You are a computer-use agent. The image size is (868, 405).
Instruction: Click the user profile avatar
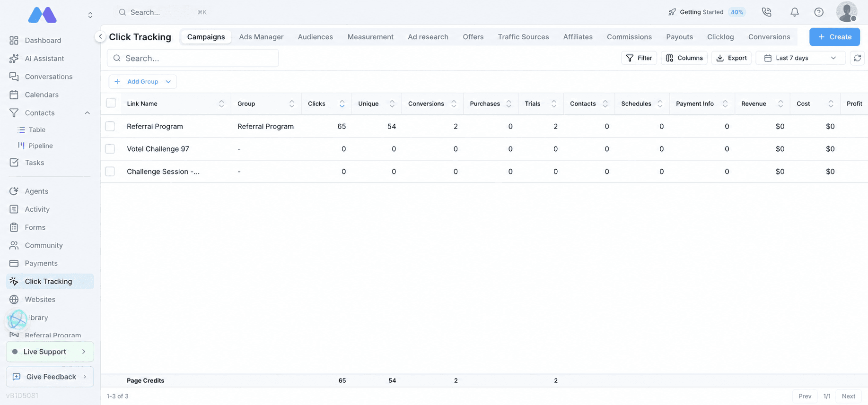coord(847,12)
